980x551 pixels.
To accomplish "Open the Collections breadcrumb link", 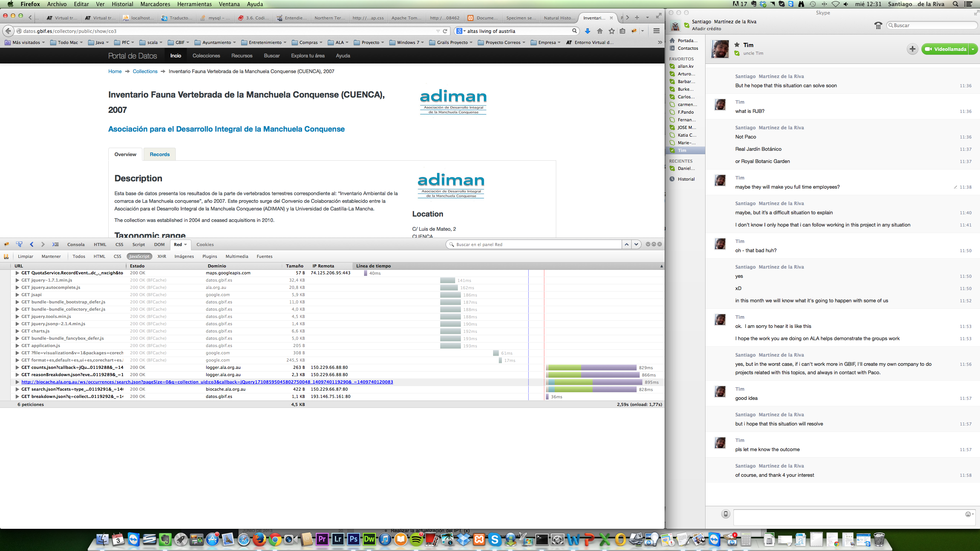I will coord(145,71).
